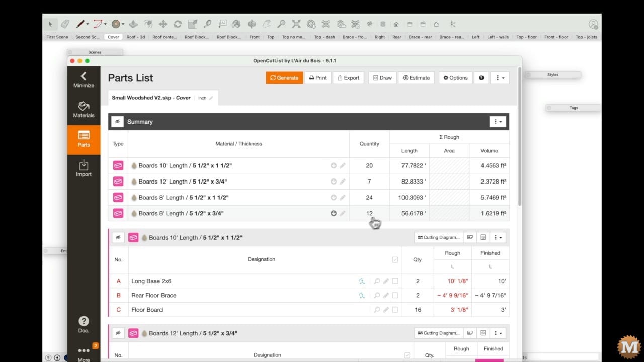Open Summary section three-dot dropdown menu
The width and height of the screenshot is (644, 362).
(498, 122)
